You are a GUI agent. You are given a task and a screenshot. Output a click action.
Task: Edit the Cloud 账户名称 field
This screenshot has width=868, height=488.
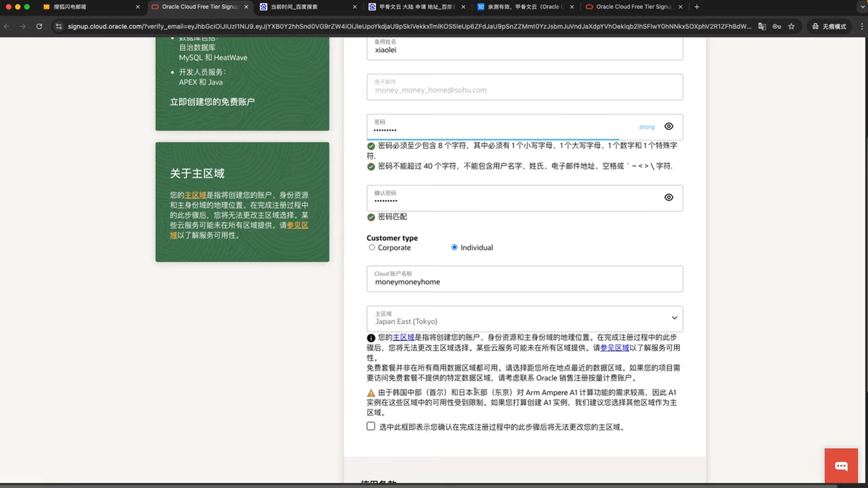(524, 279)
